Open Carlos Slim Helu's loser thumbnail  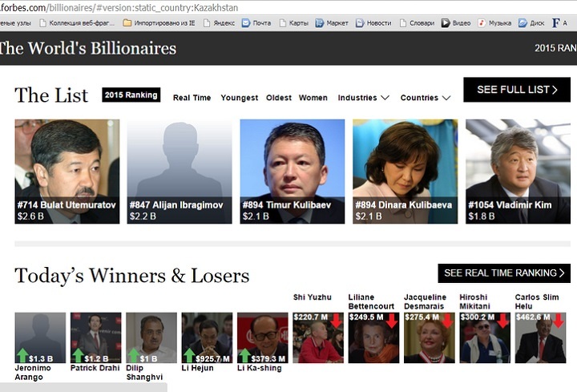(540, 338)
